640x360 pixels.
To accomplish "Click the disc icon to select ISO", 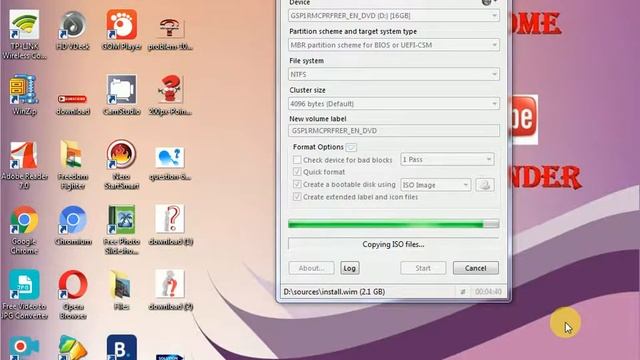I will 484,185.
